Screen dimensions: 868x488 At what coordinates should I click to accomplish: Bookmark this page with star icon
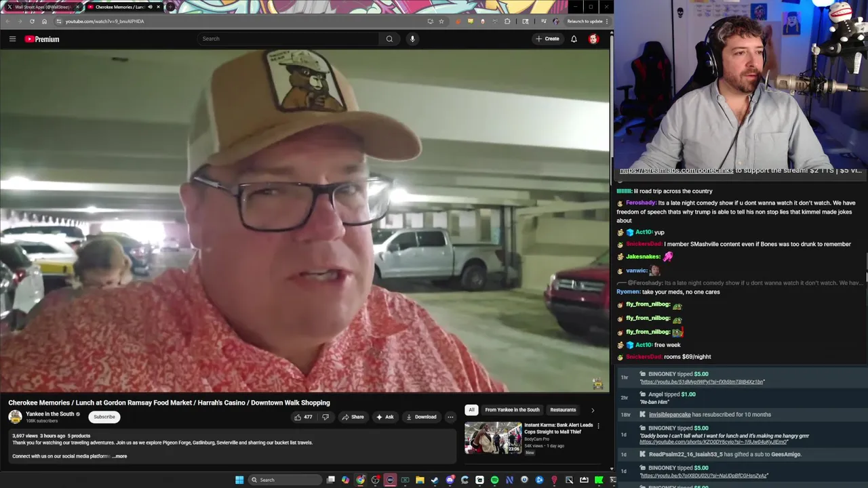pos(441,21)
